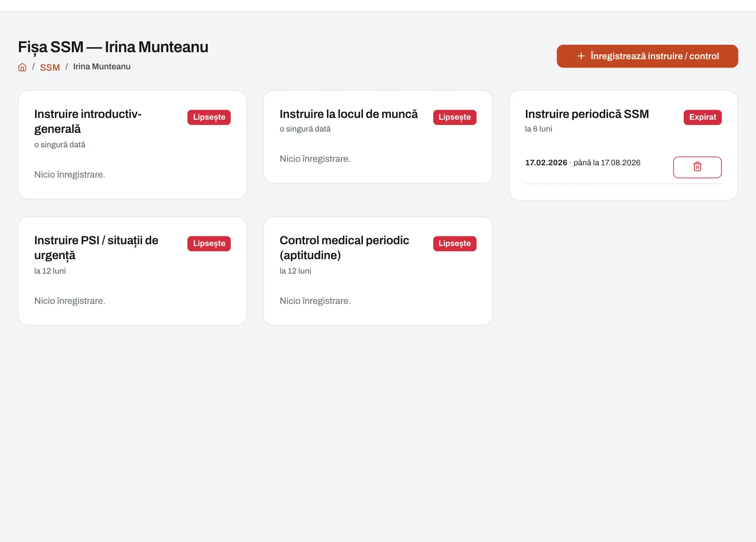756x542 pixels.
Task: Click Lipsește badge on Instruire PSI card
Action: coord(209,243)
